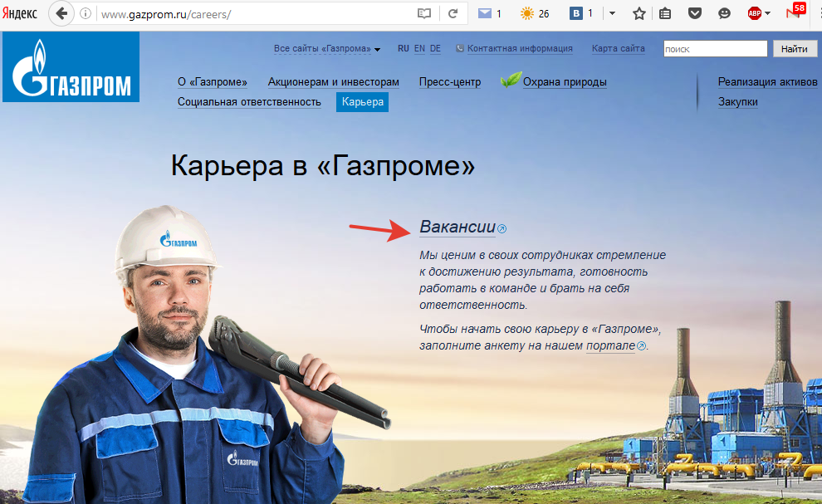Viewport: 822px width, 504px height.
Task: Click the green leaf icon by Охрана природы
Action: [x=511, y=80]
